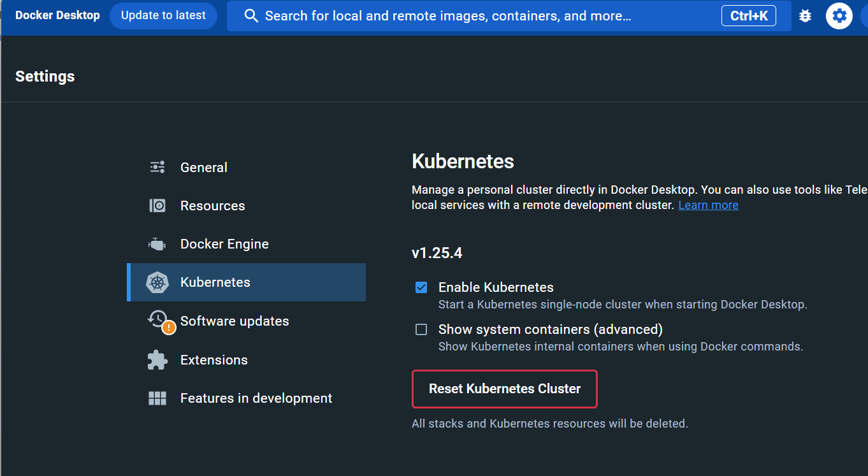868x476 pixels.
Task: Click the Kubernetes helm wheel icon
Action: 157,282
